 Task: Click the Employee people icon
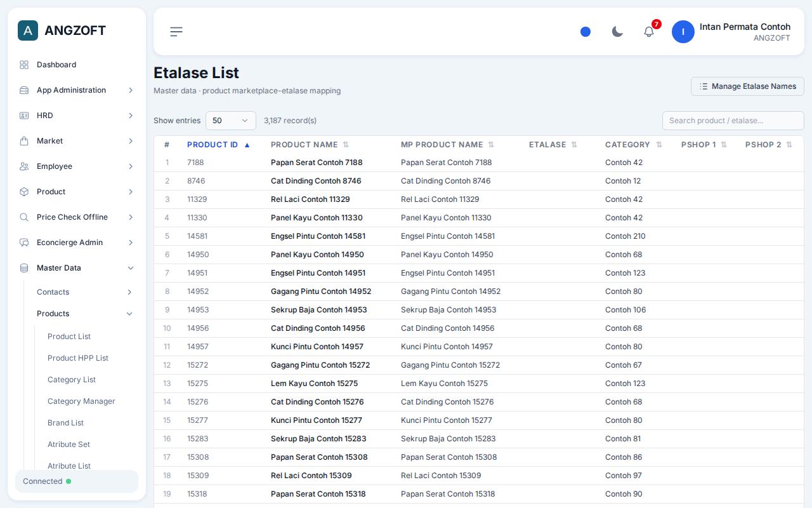[x=24, y=166]
